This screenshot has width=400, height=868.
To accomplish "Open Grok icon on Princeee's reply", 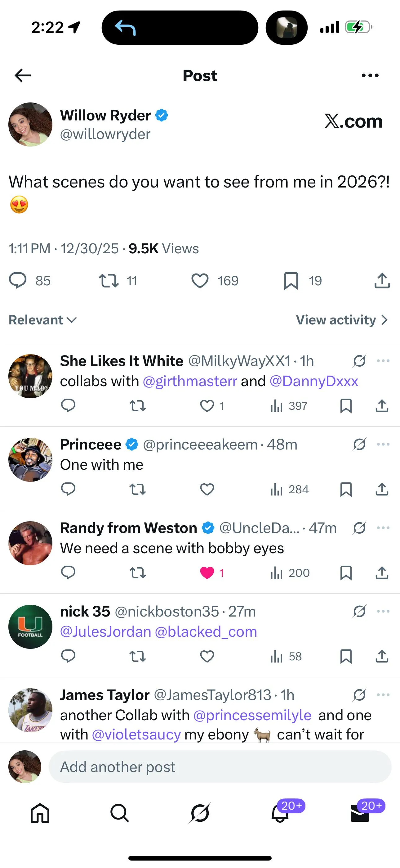I will pos(359,445).
